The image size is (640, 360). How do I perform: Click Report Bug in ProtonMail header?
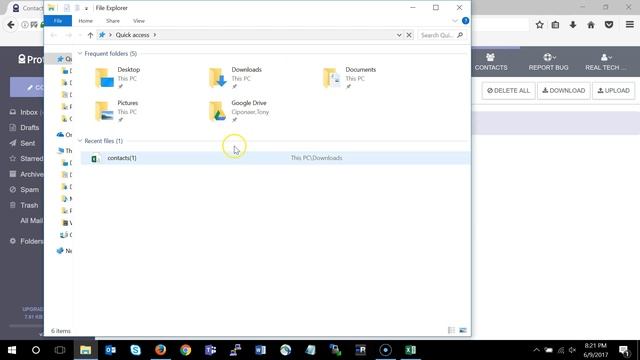coord(548,62)
